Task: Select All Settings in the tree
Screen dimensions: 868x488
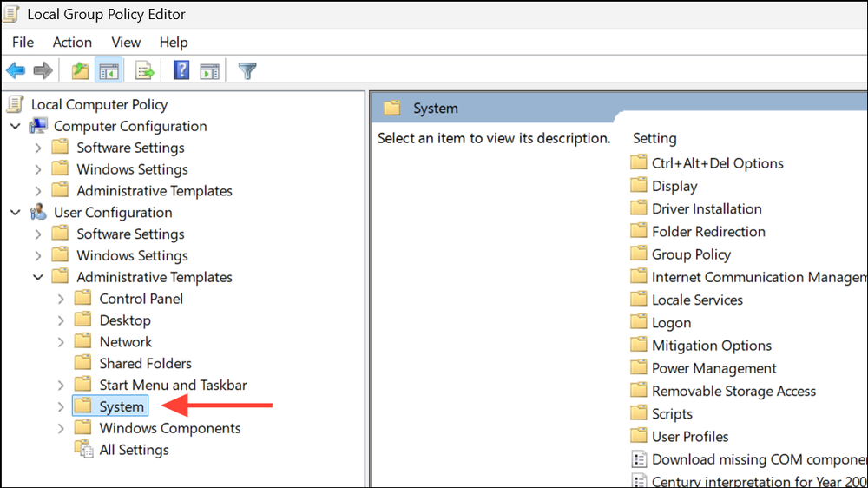Action: [x=134, y=450]
